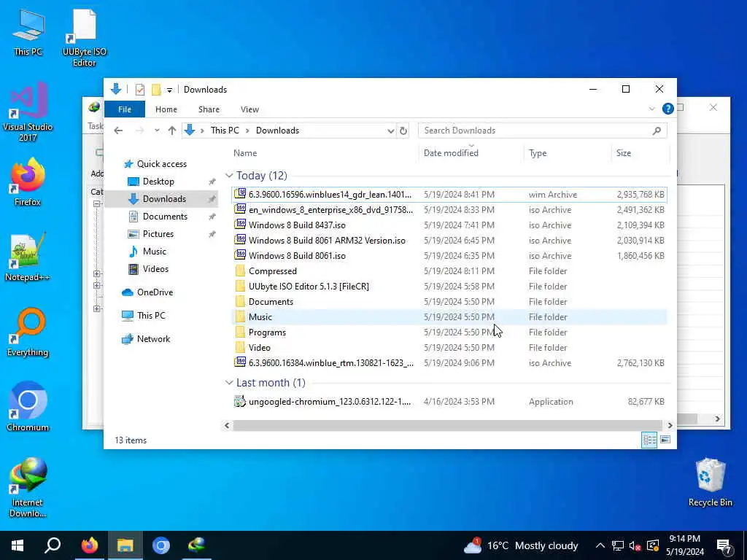The image size is (747, 560).
Task: Sort by the Date modified column header
Action: coord(472,153)
